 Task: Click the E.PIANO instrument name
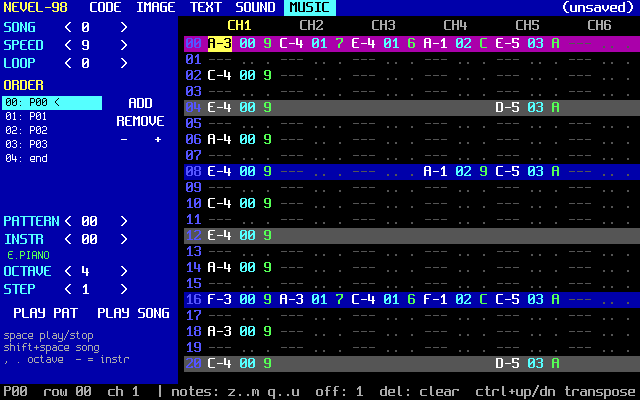coord(29,256)
